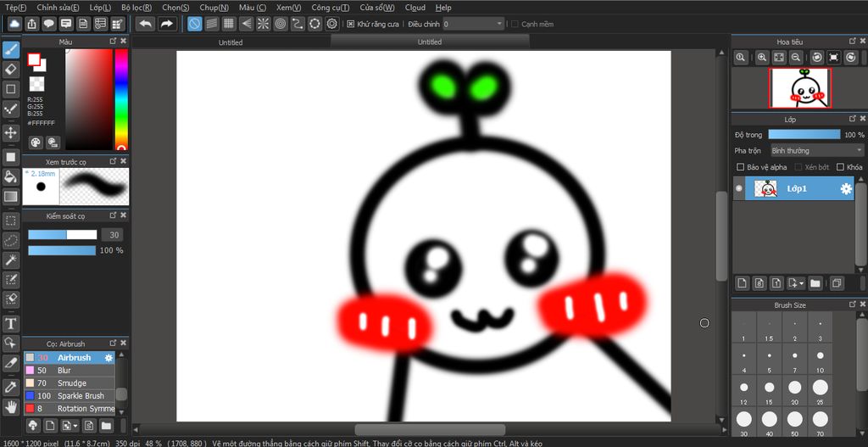The width and height of the screenshot is (868, 447).
Task: Enable curve snap
Action: point(298,24)
